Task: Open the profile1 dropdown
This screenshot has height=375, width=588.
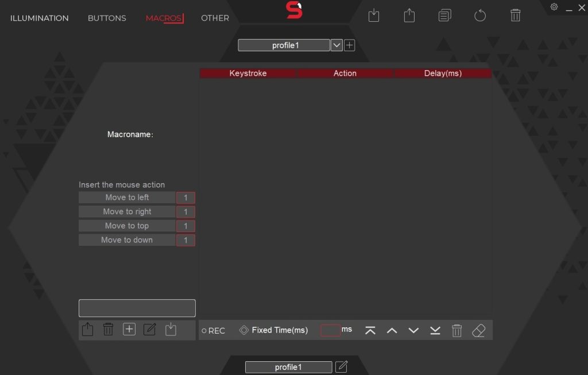Action: (336, 45)
